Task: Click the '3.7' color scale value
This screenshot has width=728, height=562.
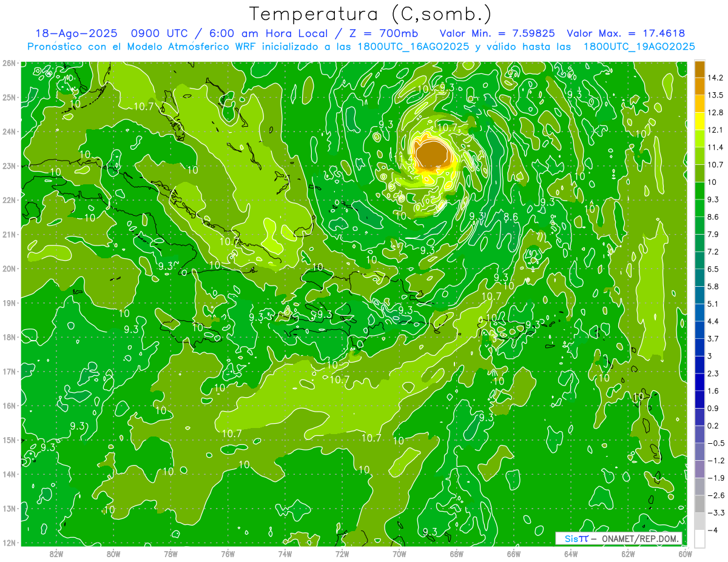Action: click(713, 338)
